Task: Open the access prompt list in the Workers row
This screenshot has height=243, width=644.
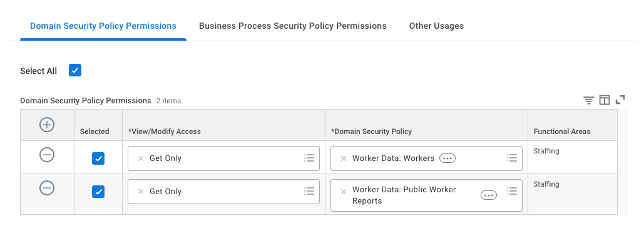Action: [309, 158]
